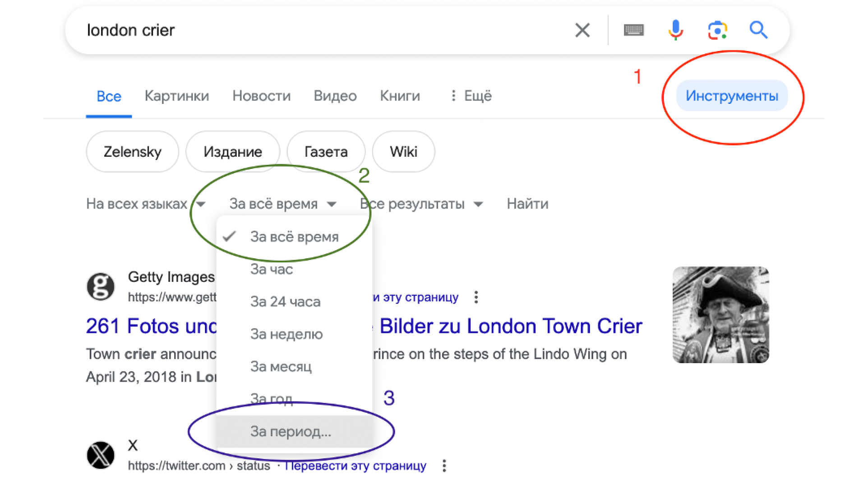Screen dimensions: 868x494
Task: Click the town crier photo thumbnail
Action: (x=720, y=315)
